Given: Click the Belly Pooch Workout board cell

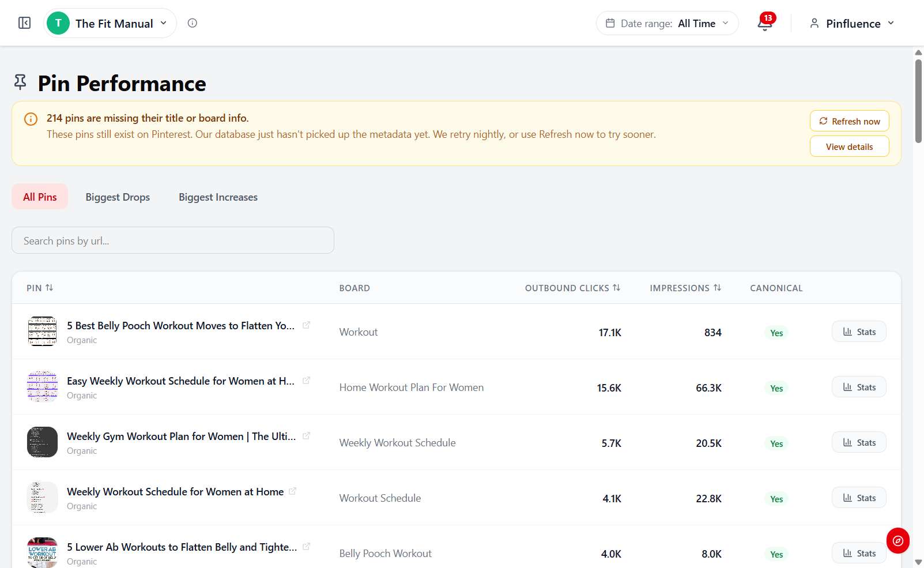Looking at the screenshot, I should (385, 554).
